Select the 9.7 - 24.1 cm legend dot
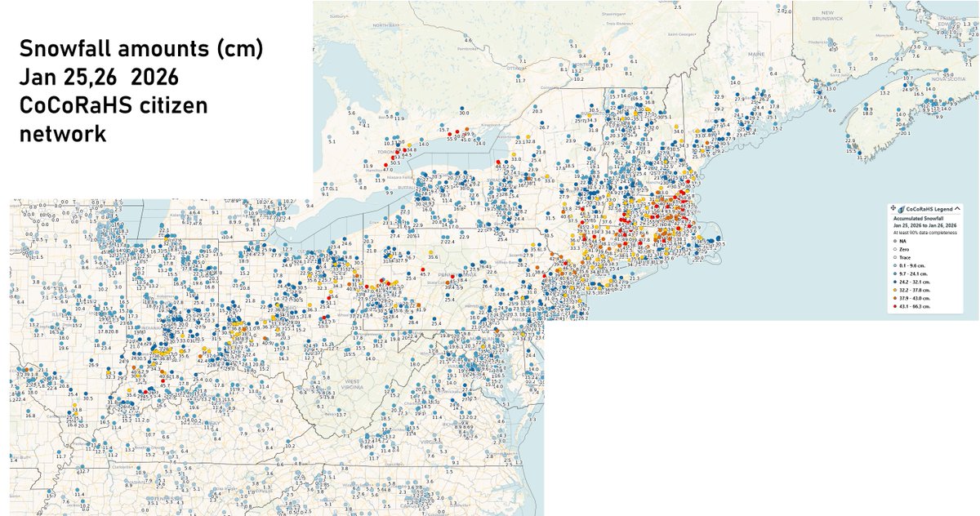 [x=895, y=274]
